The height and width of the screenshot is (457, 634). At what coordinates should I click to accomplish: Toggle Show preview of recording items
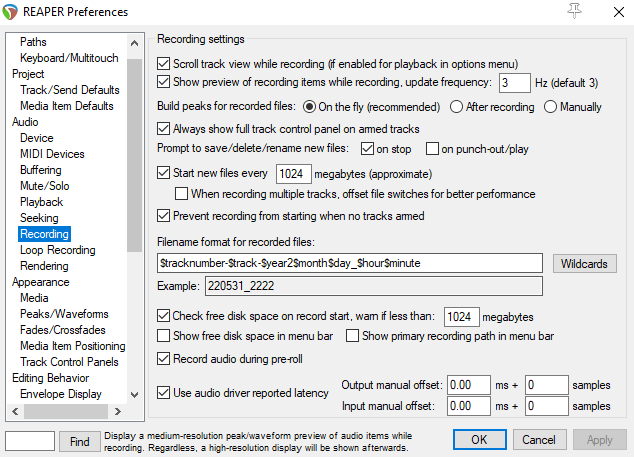163,82
